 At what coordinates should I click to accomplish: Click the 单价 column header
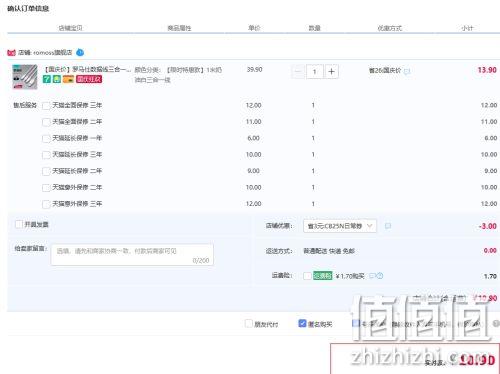254,28
